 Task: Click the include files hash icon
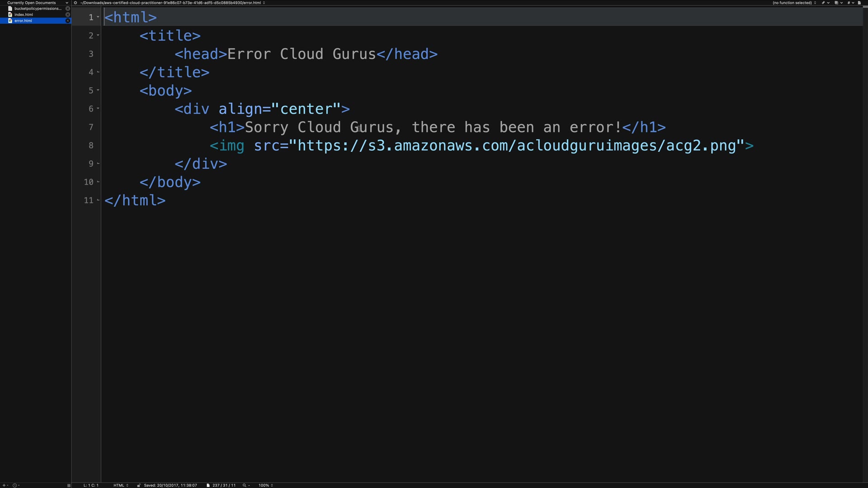click(x=849, y=3)
